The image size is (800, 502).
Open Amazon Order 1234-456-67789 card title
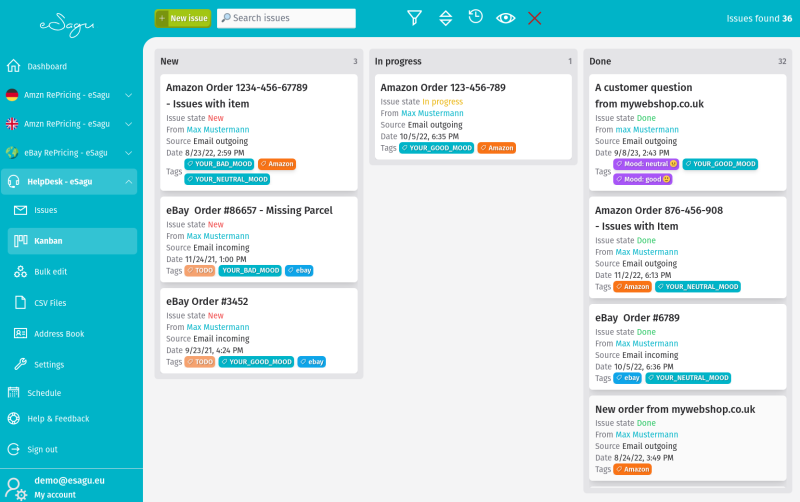click(x=237, y=95)
